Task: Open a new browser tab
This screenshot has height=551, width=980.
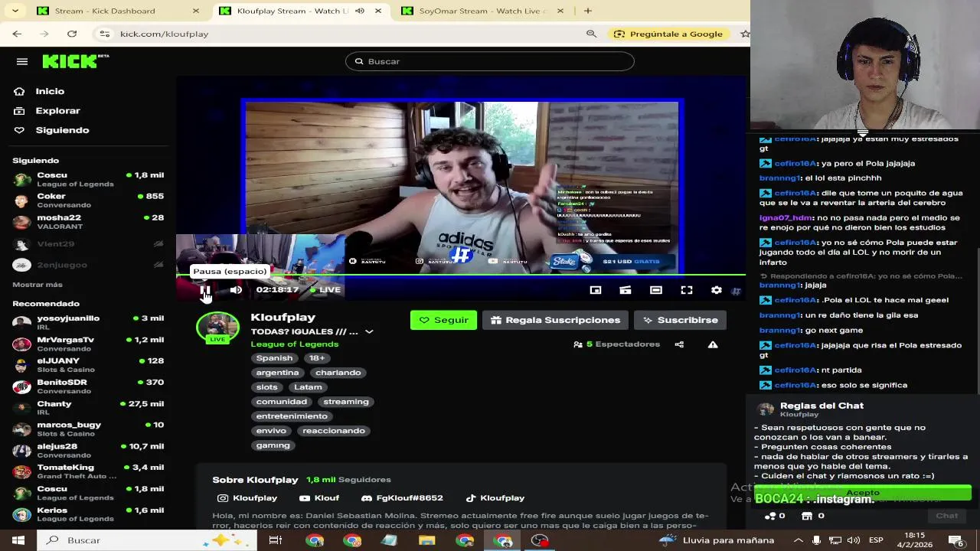Action: [x=588, y=11]
